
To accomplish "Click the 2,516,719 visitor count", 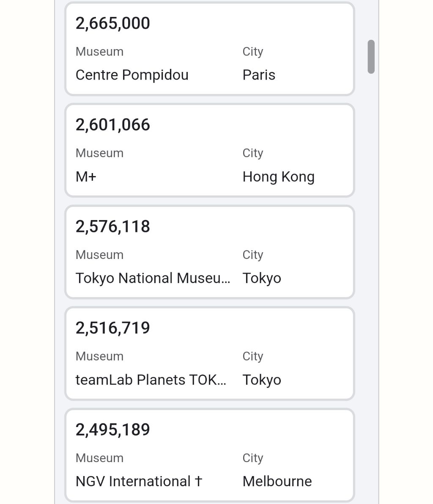I will 113,328.
